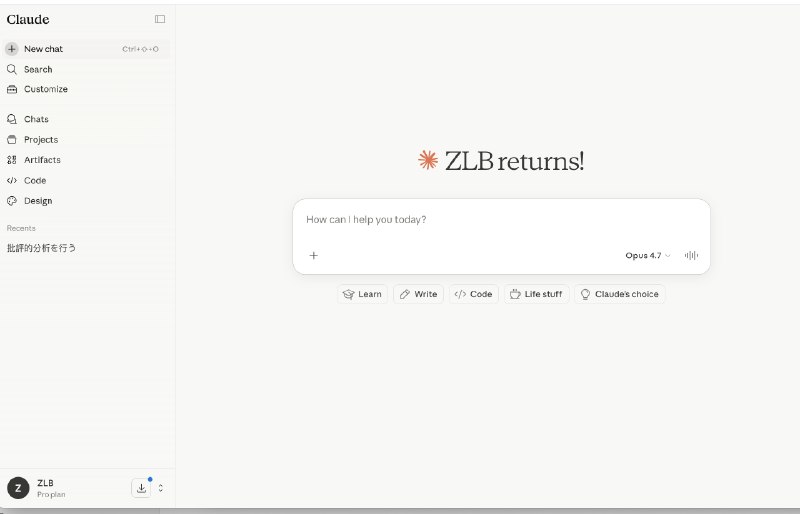
Task: Click the plus attachment button in composer
Action: pos(313,256)
